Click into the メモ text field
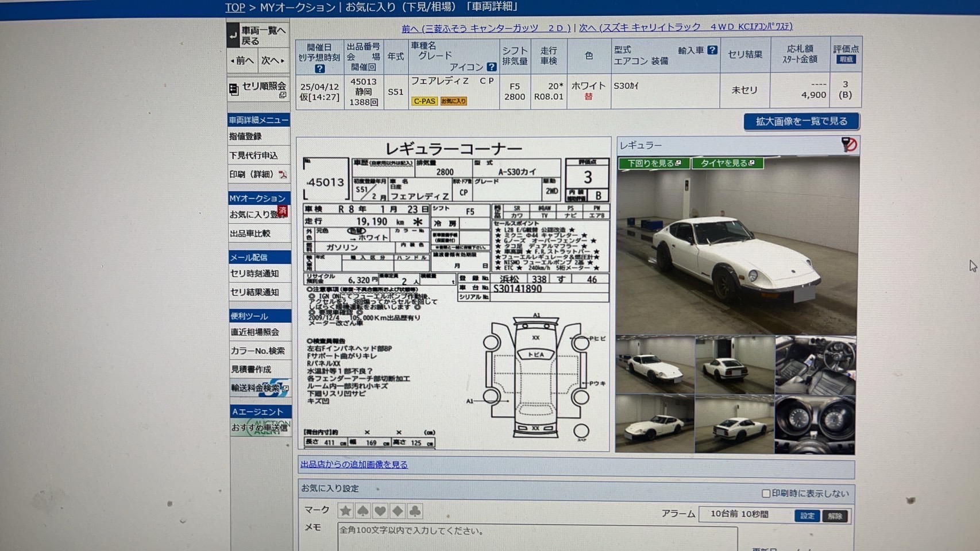This screenshot has height=551, width=980. pos(537,537)
